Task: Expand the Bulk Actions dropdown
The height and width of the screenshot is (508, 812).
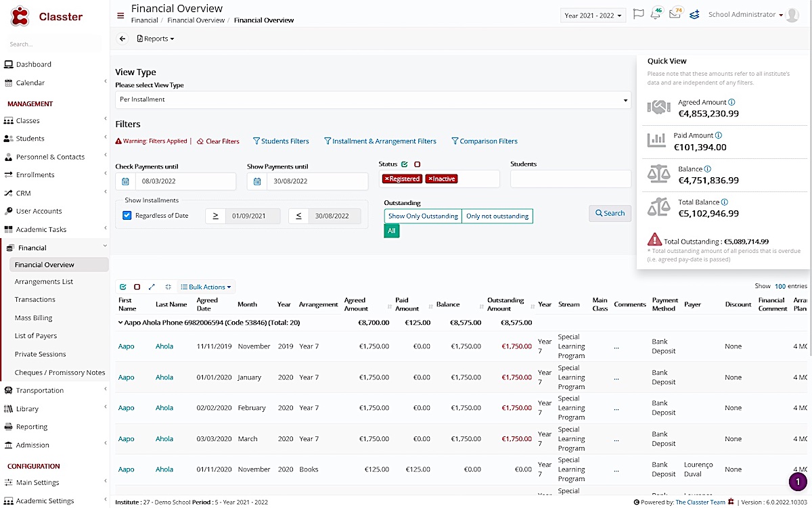Action: 206,287
